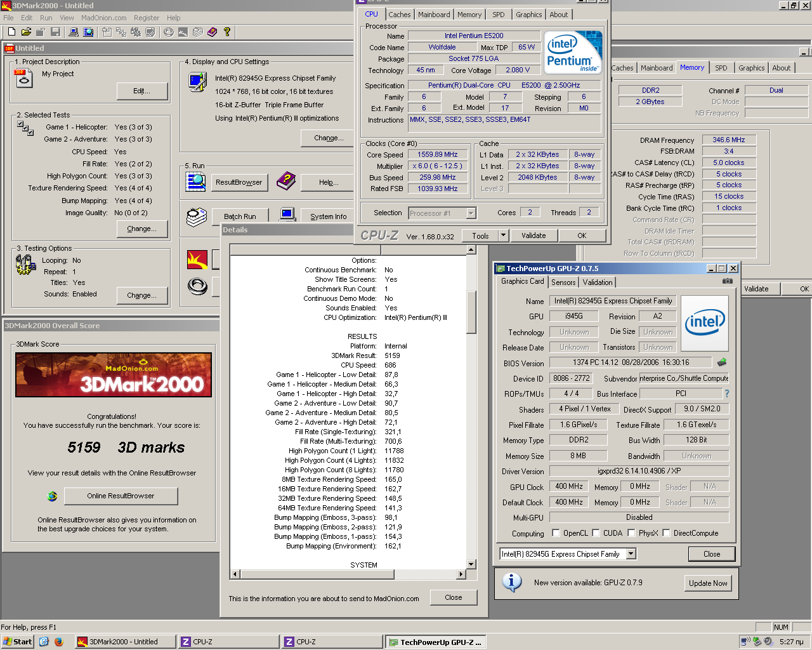This screenshot has height=650, width=812.
Task: Switch to the SPD tab in front CPU-Z
Action: [499, 15]
